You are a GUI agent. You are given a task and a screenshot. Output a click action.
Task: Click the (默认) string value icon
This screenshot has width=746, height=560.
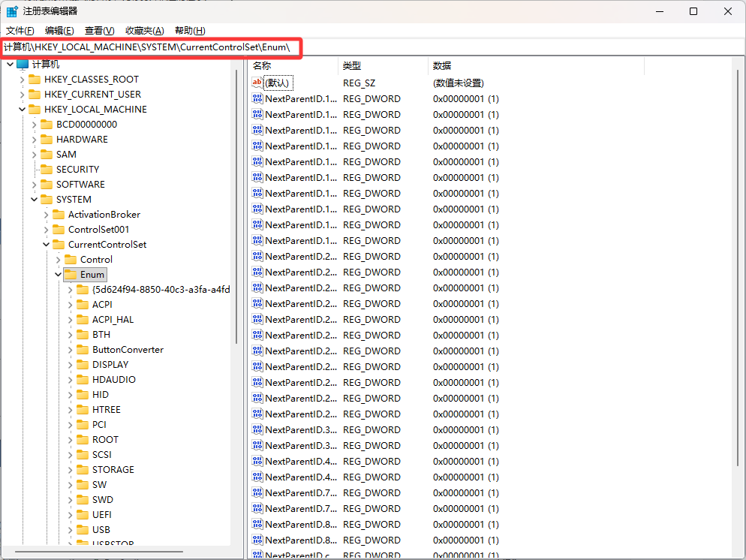[x=257, y=83]
